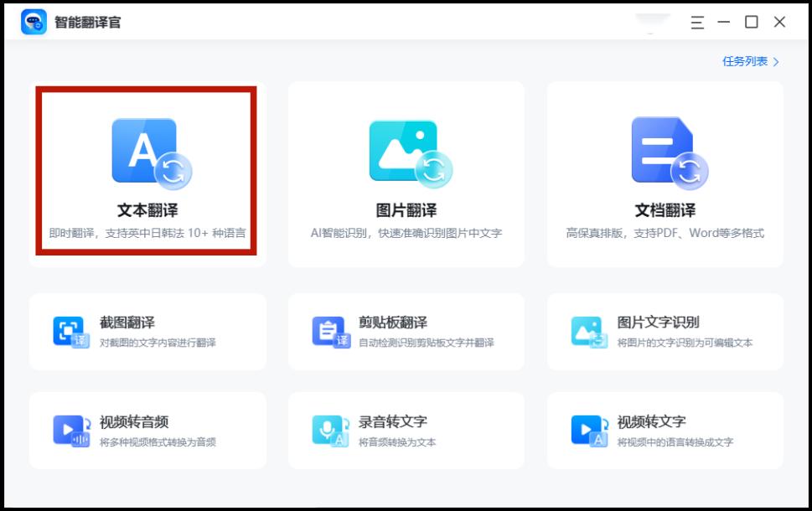Open the 图片文字识别 OCR tool
This screenshot has width=812, height=511.
[x=665, y=330]
